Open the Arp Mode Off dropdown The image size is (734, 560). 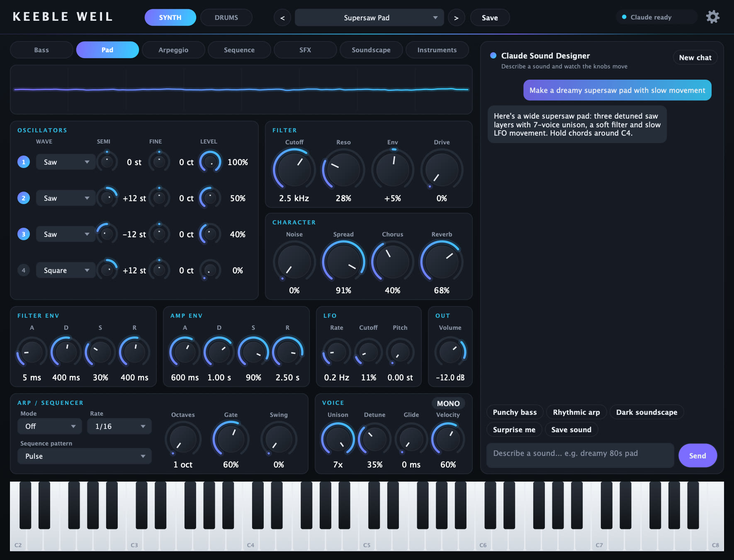50,426
